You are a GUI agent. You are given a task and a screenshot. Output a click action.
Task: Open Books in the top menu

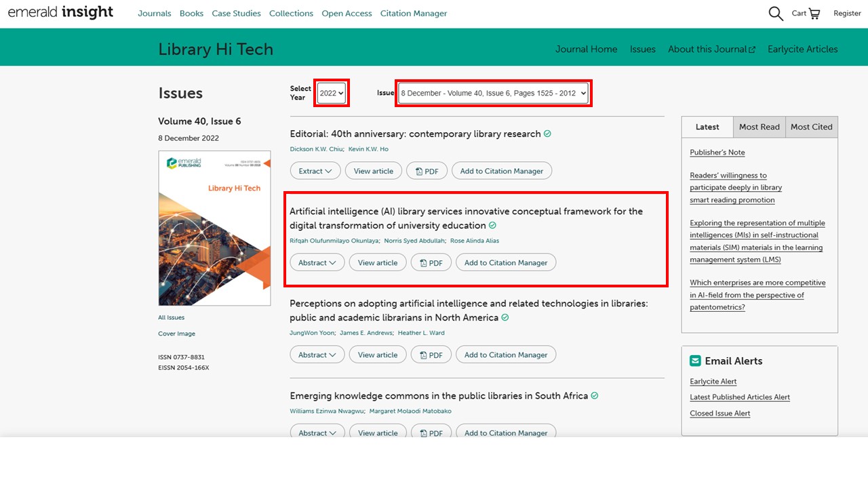pyautogui.click(x=191, y=14)
